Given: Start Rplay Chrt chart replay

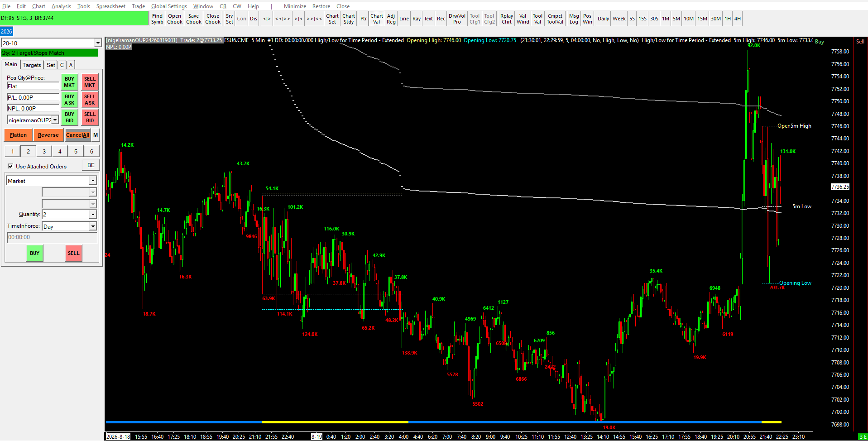Looking at the screenshot, I should click(507, 19).
